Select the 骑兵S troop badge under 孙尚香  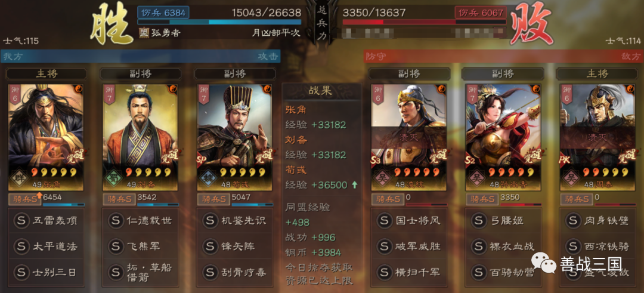(x=480, y=199)
